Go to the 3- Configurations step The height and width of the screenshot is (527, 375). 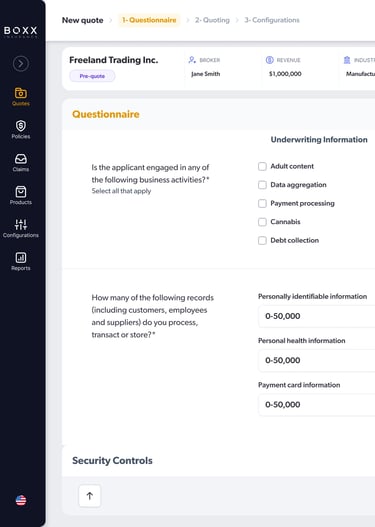[x=272, y=20]
